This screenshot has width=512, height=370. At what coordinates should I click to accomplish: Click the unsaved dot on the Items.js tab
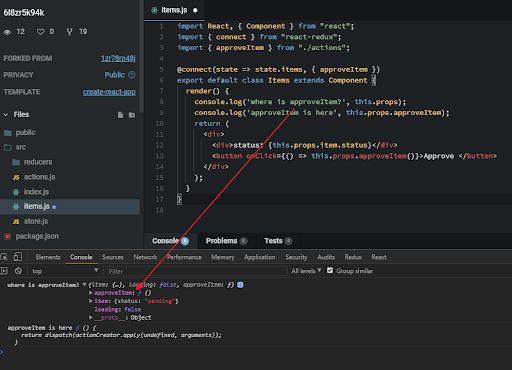tap(195, 11)
